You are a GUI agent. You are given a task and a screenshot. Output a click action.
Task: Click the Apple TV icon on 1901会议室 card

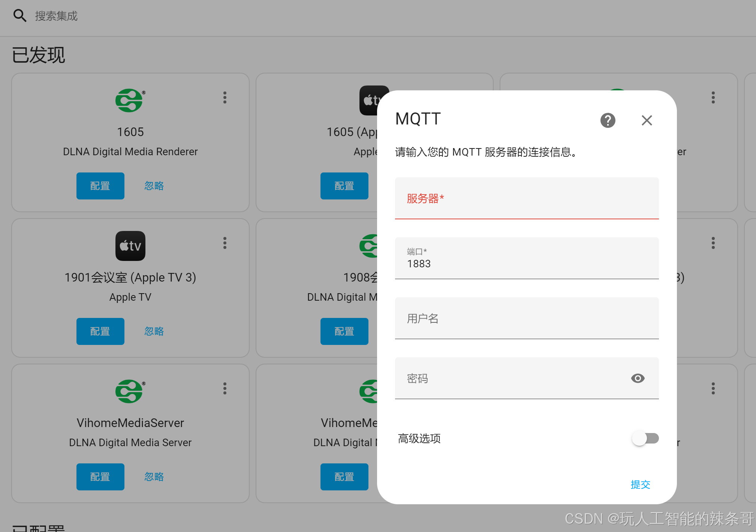click(x=130, y=246)
